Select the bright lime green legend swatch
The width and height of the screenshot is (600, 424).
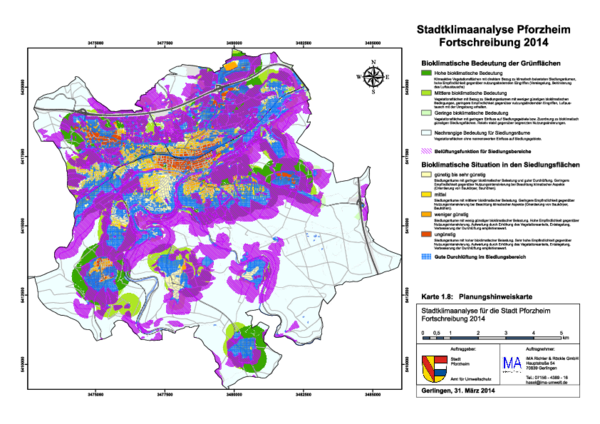[x=426, y=92]
